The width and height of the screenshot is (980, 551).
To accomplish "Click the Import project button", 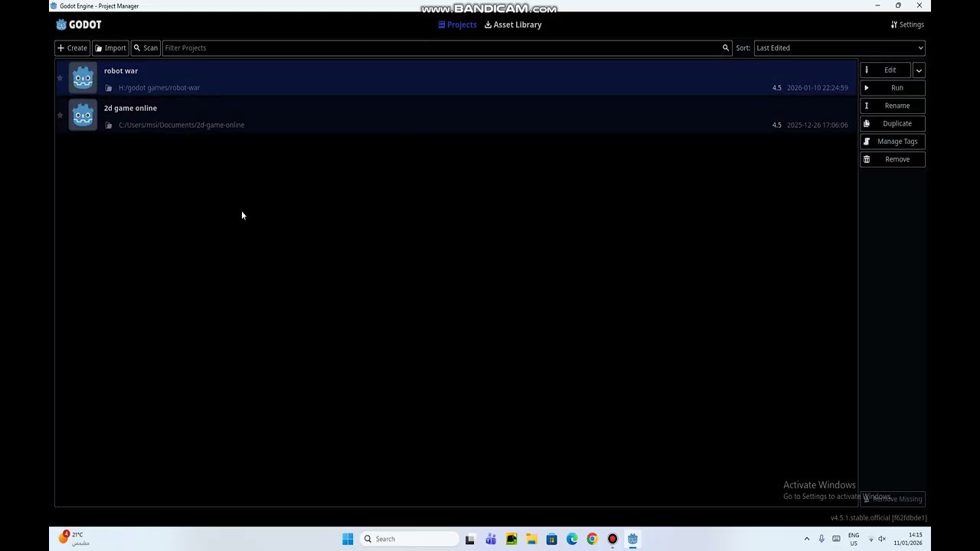I will pyautogui.click(x=110, y=48).
